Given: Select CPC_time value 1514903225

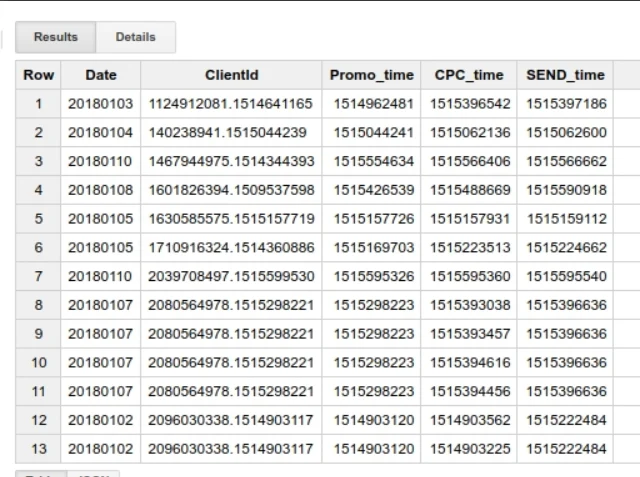Looking at the screenshot, I should 471,449.
